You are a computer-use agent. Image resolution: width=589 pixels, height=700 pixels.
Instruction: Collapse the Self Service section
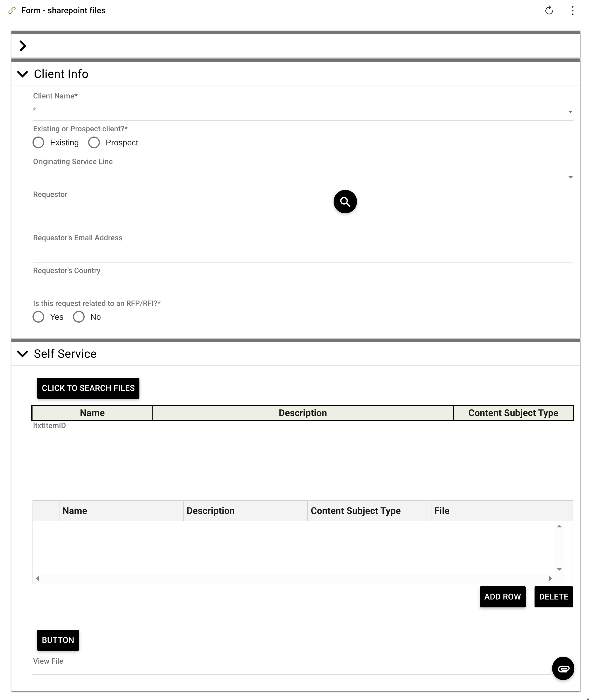(23, 354)
